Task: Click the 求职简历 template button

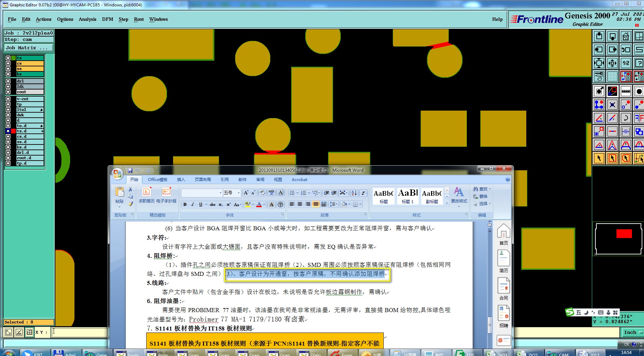Action: (147, 195)
